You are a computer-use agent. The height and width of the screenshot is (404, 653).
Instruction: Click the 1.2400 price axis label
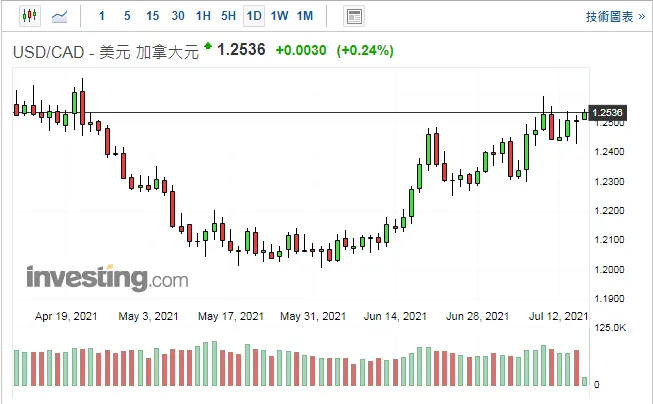[609, 152]
